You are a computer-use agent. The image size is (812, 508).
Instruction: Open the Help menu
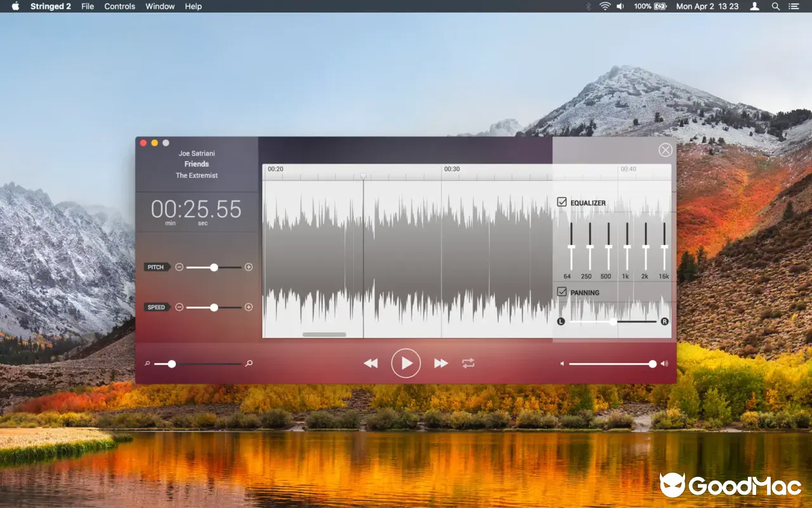pos(193,6)
